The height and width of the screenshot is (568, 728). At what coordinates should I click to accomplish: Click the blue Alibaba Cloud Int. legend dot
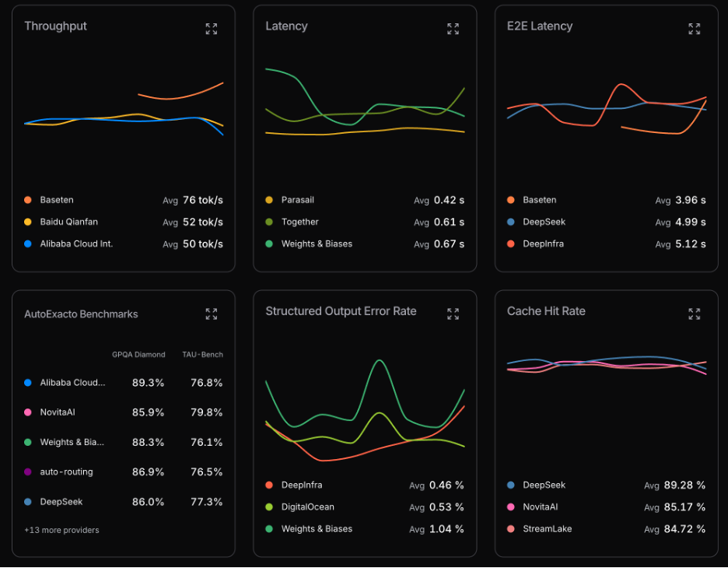click(x=28, y=244)
